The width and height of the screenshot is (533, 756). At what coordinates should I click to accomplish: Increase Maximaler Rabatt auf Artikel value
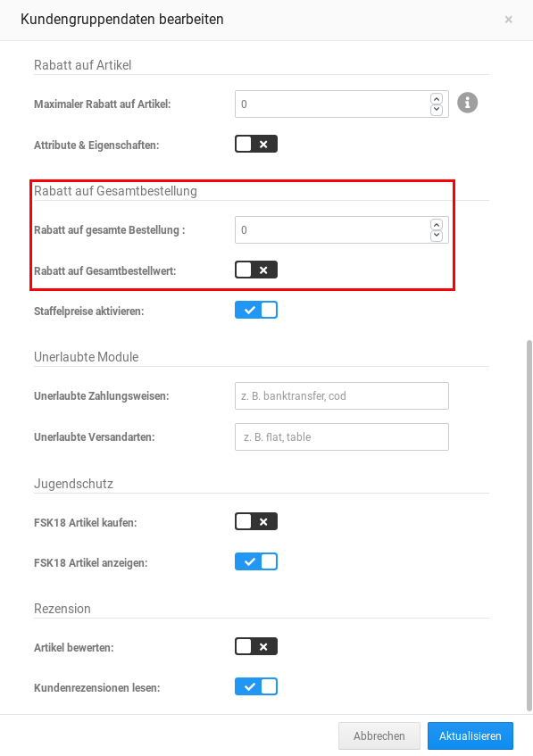pyautogui.click(x=436, y=98)
